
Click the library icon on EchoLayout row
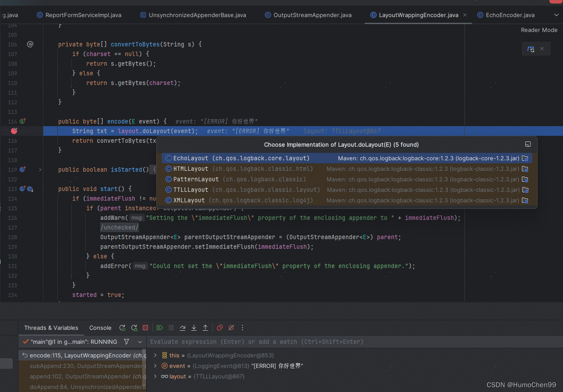(x=525, y=158)
